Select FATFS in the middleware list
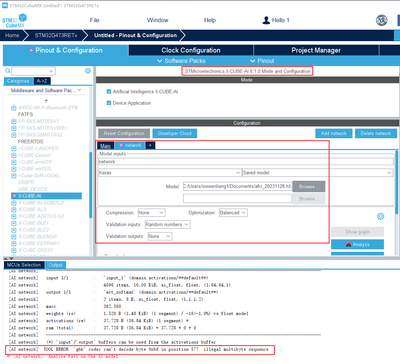The height and width of the screenshot is (364, 400). [25, 114]
